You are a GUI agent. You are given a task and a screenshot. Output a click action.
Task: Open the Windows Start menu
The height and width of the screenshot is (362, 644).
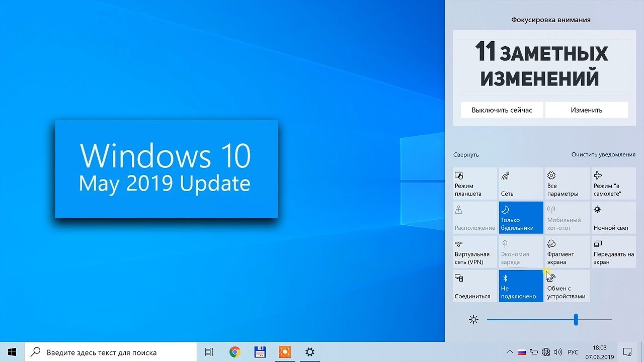point(12,352)
